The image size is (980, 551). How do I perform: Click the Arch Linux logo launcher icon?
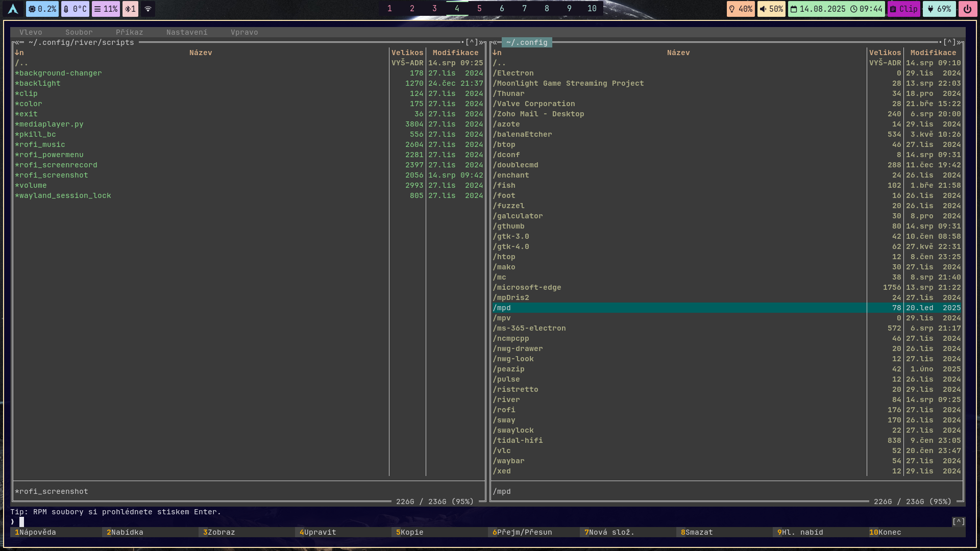click(x=13, y=9)
